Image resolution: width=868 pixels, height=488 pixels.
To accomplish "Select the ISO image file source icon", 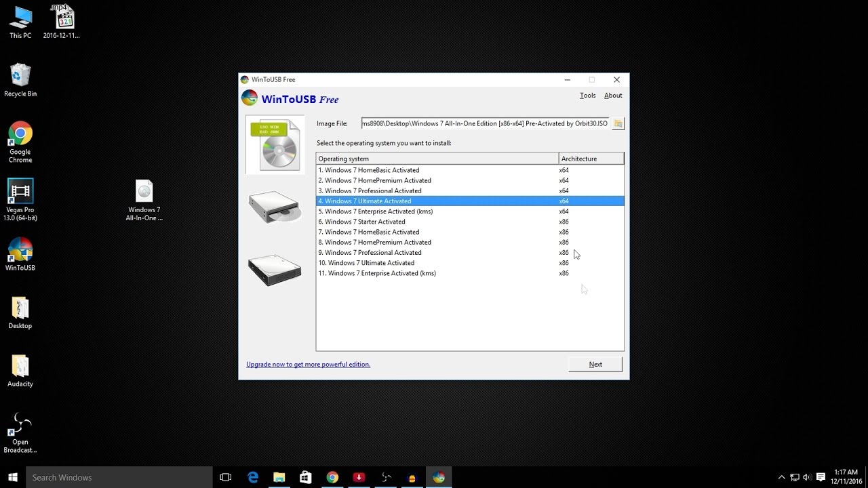I will coord(275,145).
